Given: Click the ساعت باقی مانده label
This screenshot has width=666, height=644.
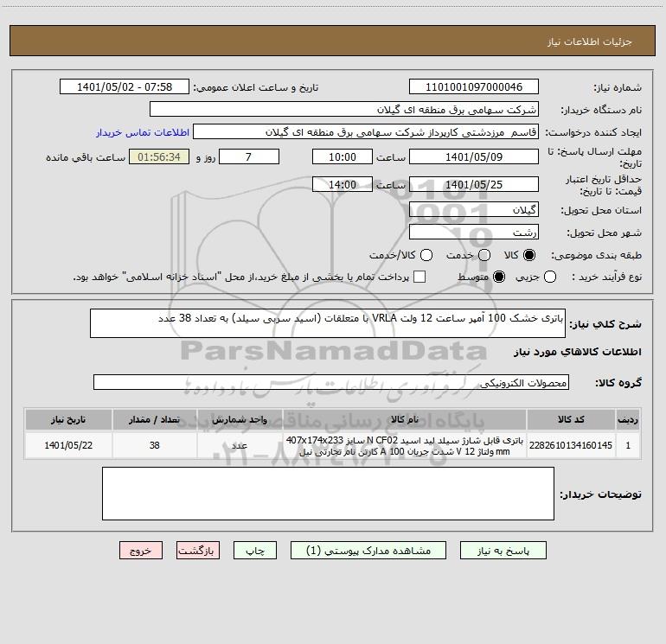Looking at the screenshot, I should [86, 157].
